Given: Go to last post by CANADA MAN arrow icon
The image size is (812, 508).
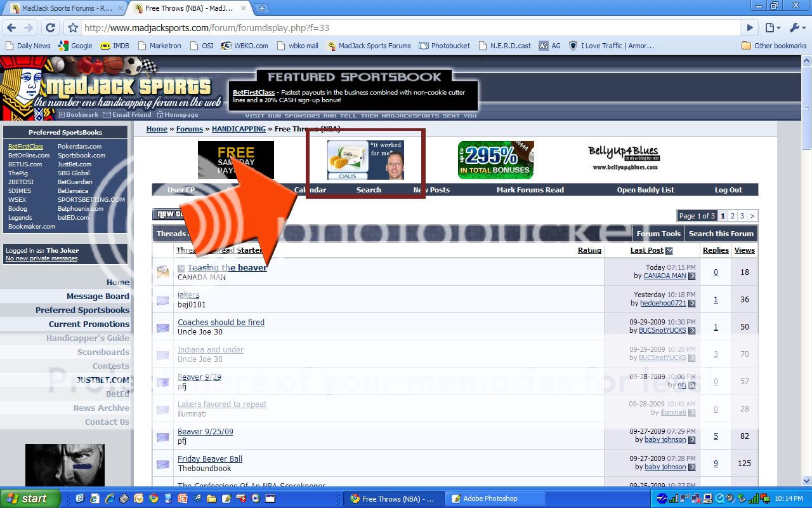Looking at the screenshot, I should tap(691, 276).
